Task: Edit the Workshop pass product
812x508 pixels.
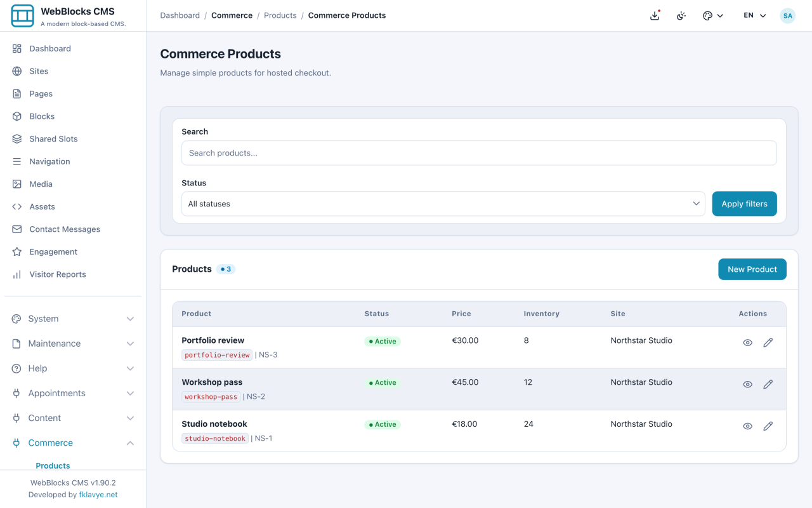Action: pos(768,385)
